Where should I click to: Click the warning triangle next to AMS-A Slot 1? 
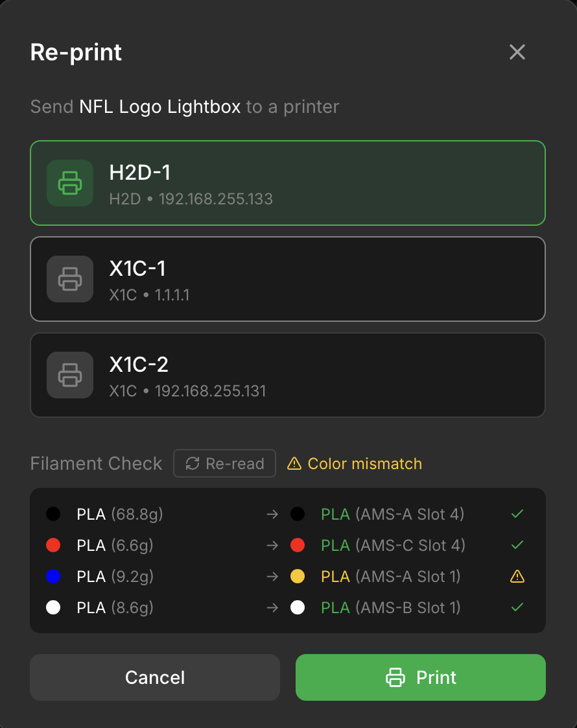pyautogui.click(x=517, y=576)
